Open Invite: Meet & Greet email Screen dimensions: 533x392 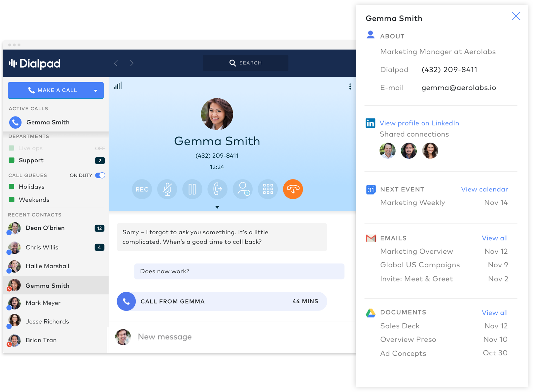pyautogui.click(x=444, y=279)
